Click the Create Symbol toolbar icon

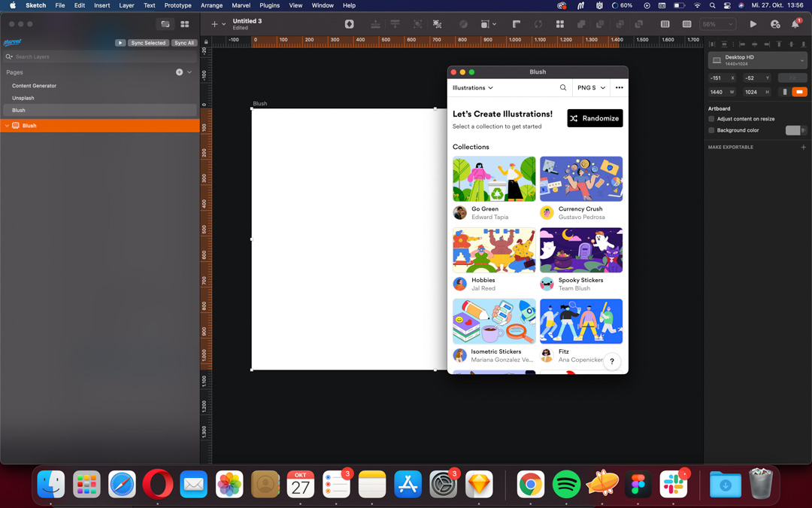point(350,24)
